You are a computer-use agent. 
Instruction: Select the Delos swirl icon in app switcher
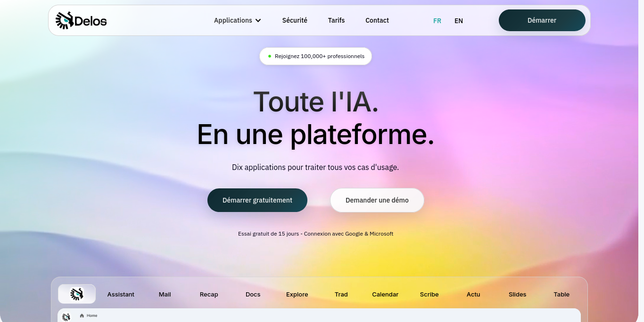(76, 294)
